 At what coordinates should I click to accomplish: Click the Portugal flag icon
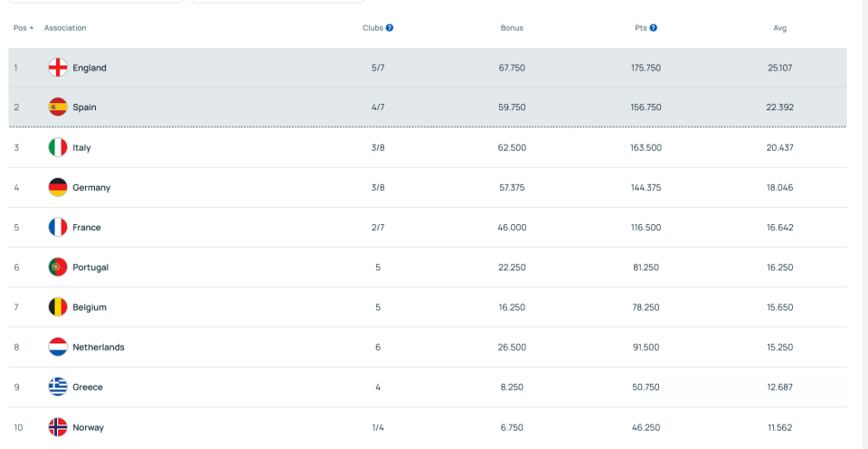(58, 267)
